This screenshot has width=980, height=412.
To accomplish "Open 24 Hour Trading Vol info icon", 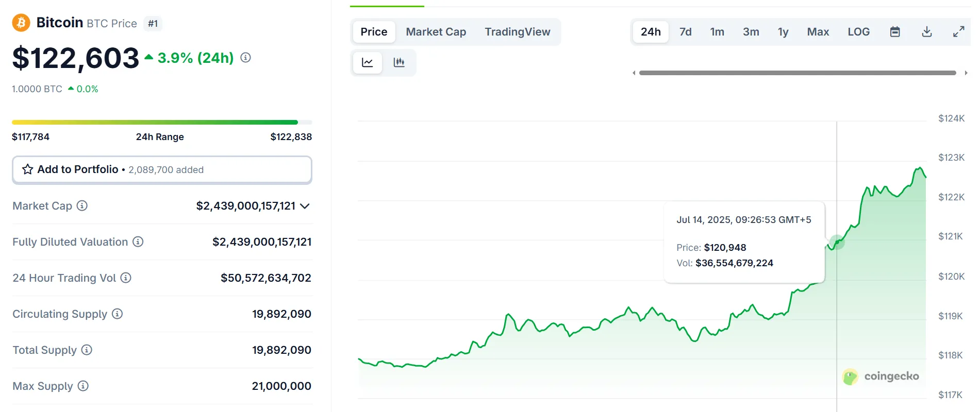I will point(126,278).
